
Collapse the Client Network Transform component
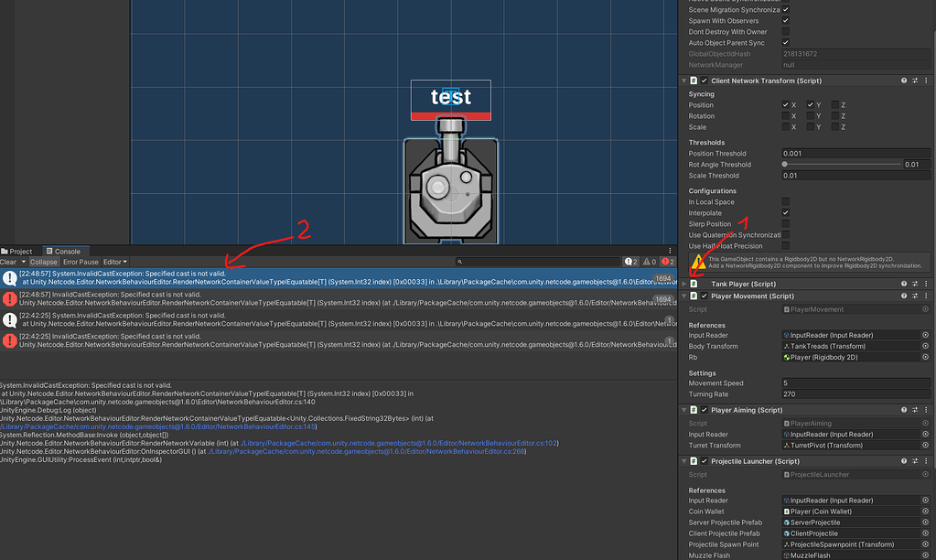point(684,80)
